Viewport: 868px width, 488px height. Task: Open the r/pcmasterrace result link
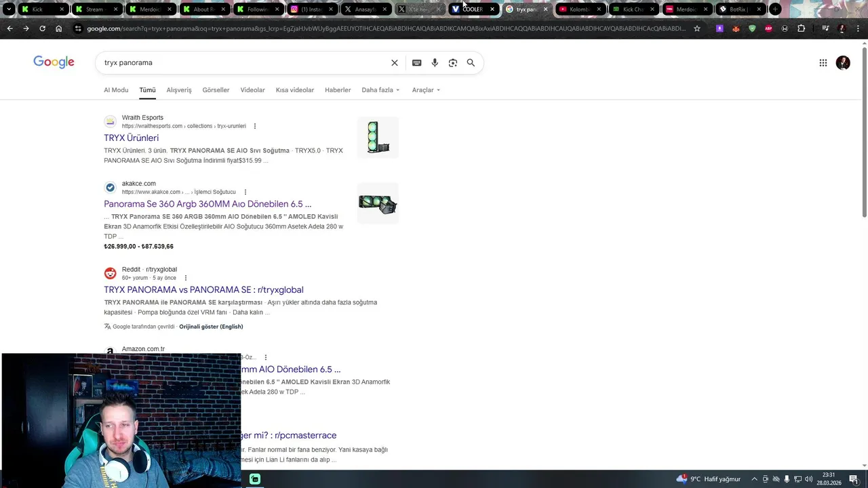[289, 435]
